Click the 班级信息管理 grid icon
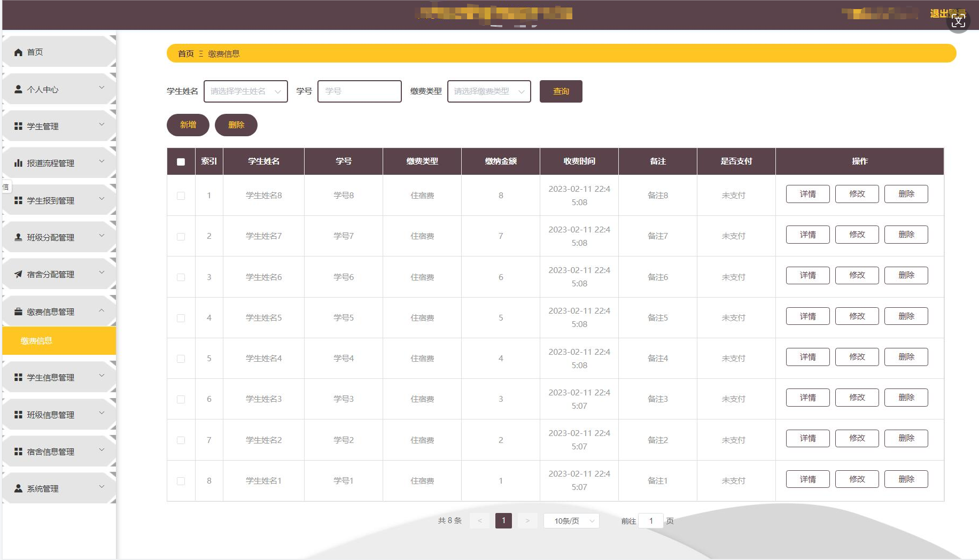The image size is (979, 560). (x=18, y=415)
